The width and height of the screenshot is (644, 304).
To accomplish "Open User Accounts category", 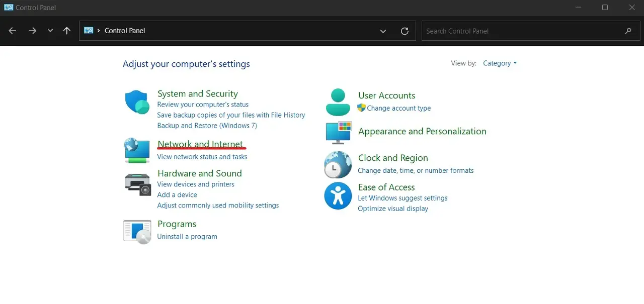I will [387, 95].
